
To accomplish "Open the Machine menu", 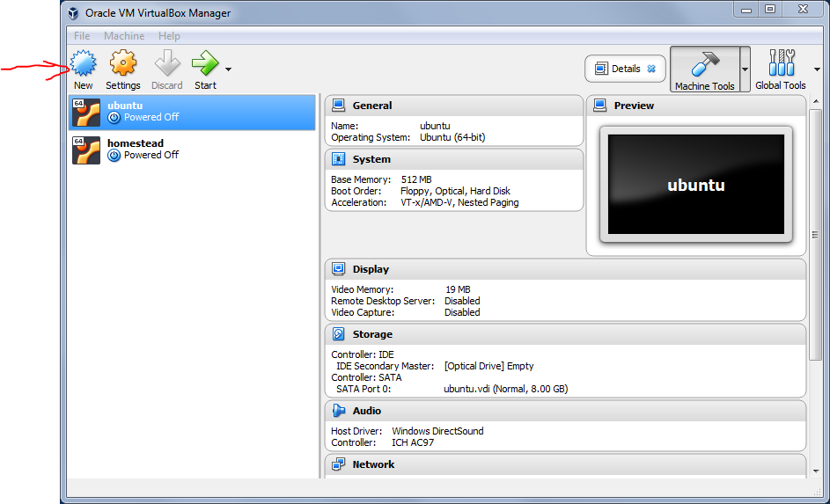I will point(124,36).
